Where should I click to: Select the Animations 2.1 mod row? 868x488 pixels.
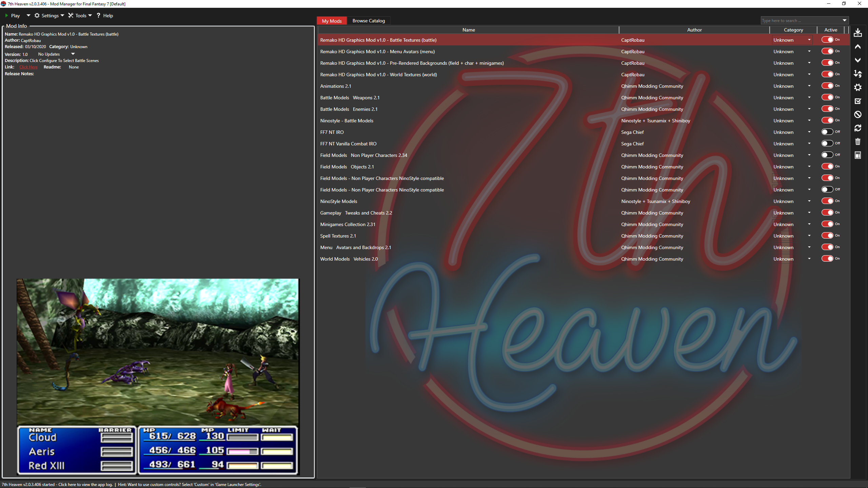(x=583, y=86)
